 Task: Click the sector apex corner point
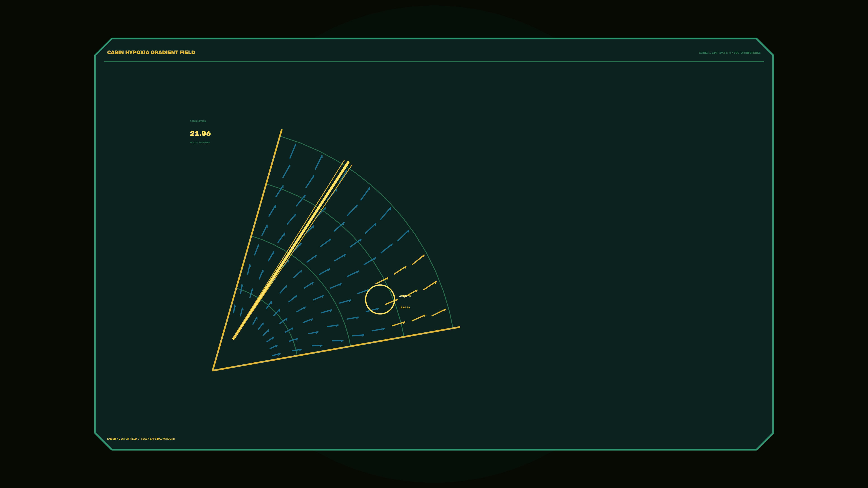(213, 370)
